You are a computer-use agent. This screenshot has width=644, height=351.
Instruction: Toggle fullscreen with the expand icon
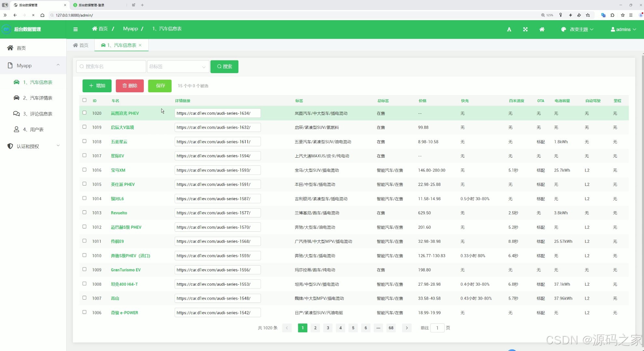tap(525, 29)
